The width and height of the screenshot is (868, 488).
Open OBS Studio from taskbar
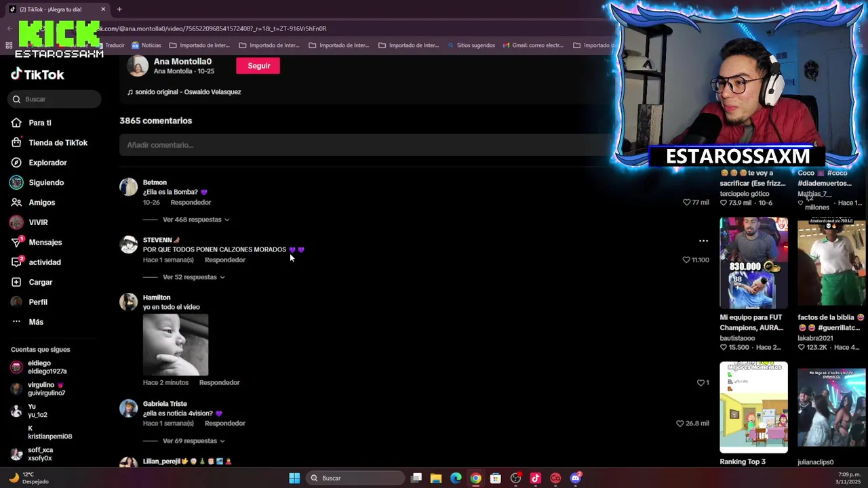click(516, 478)
